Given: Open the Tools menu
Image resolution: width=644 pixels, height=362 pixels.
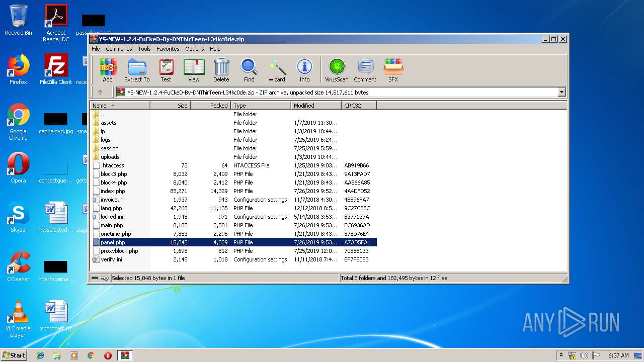Looking at the screenshot, I should 144,49.
